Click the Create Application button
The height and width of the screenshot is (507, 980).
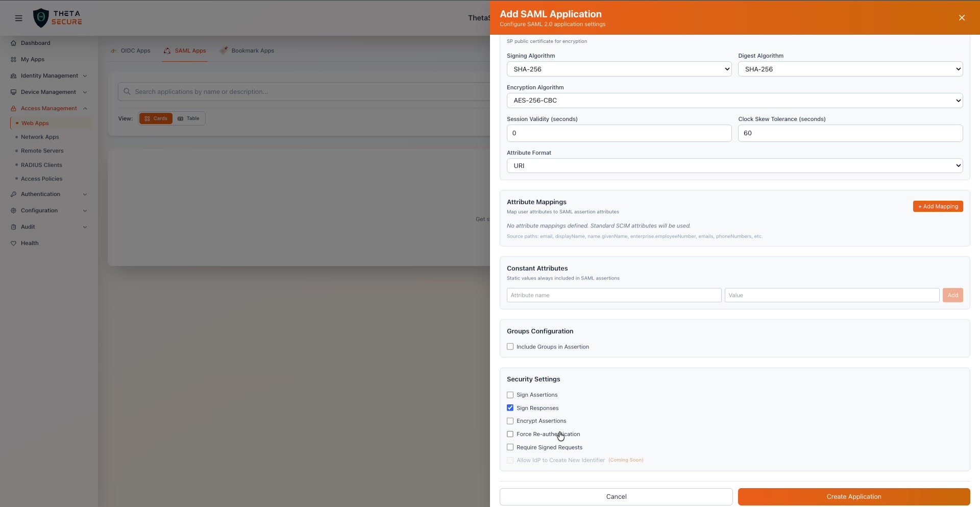853,496
